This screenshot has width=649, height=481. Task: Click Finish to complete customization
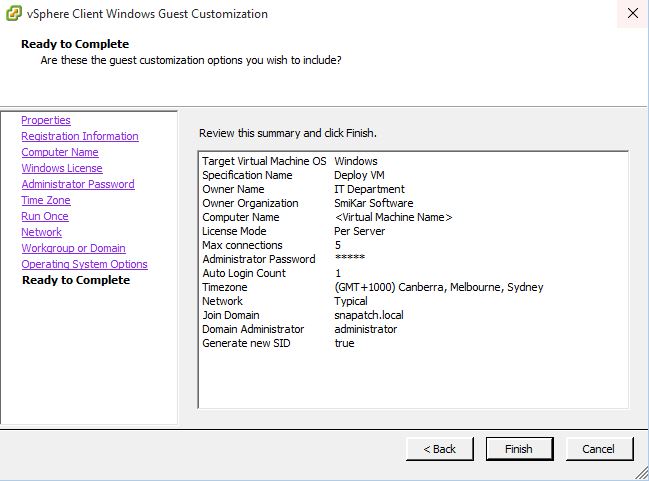tap(519, 449)
